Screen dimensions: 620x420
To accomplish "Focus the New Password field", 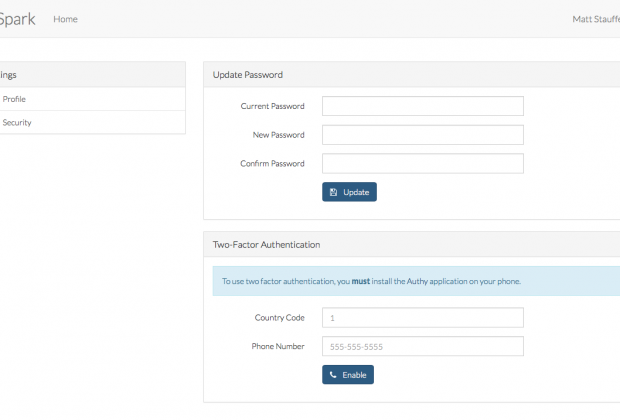I will click(423, 135).
